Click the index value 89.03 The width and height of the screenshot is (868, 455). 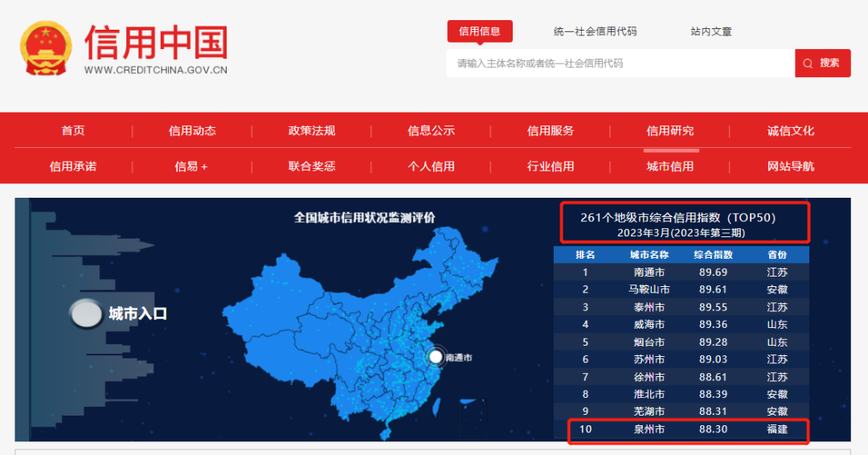[713, 359]
